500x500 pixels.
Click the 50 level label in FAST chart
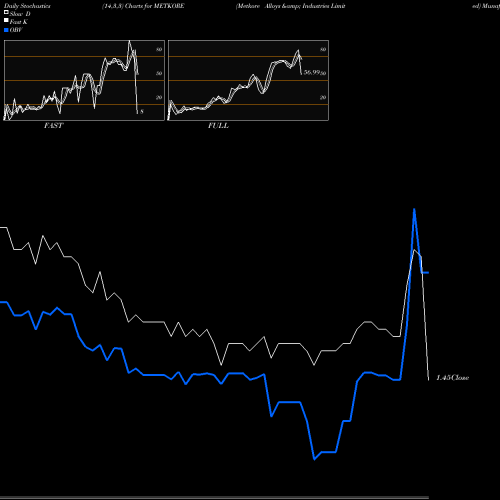(159, 73)
